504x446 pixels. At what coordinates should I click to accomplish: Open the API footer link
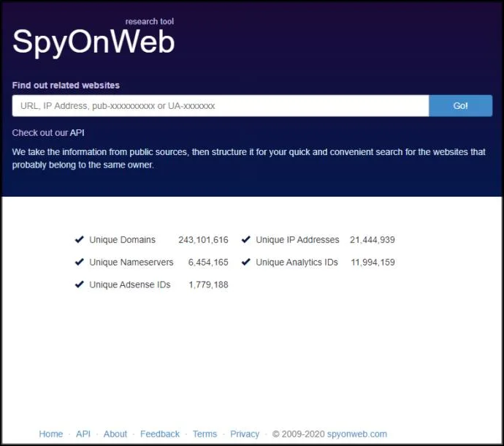click(x=83, y=434)
